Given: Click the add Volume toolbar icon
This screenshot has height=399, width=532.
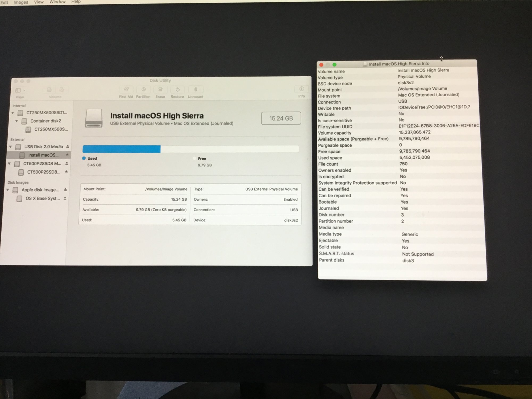Looking at the screenshot, I should tap(49, 90).
